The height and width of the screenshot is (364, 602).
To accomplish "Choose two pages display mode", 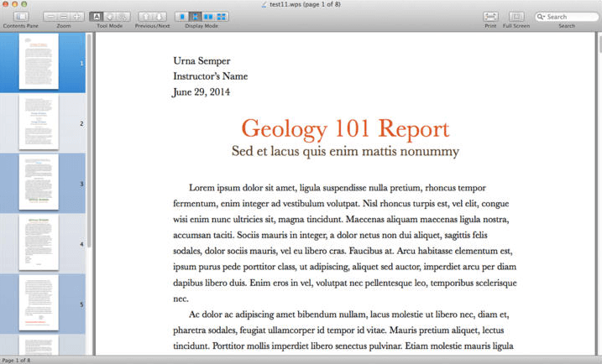I will (x=208, y=17).
